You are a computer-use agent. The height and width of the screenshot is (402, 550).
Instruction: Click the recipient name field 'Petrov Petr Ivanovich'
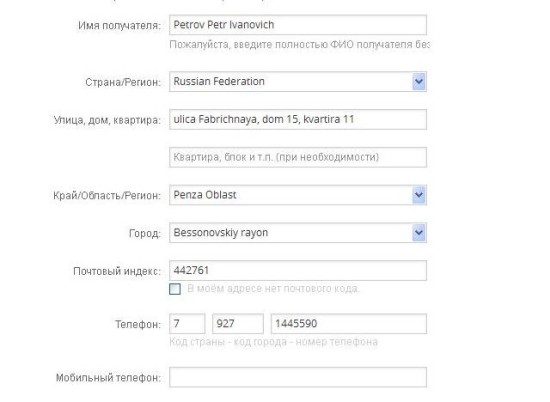coord(298,25)
